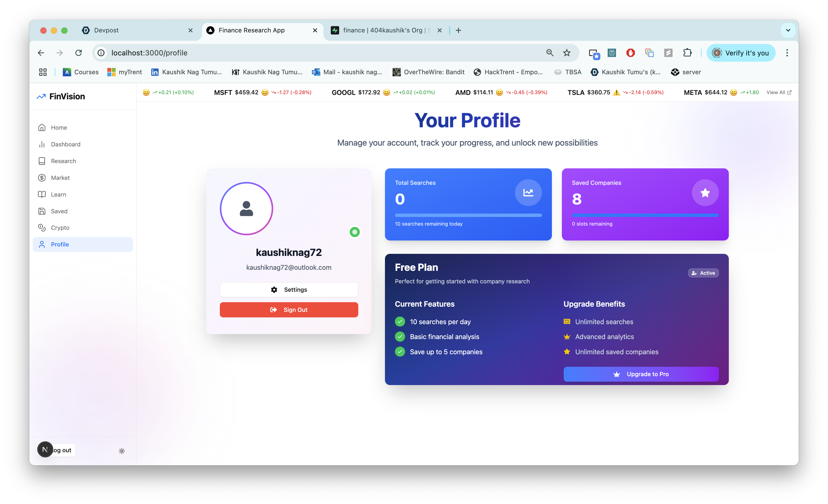Reload the current page

coord(79,53)
